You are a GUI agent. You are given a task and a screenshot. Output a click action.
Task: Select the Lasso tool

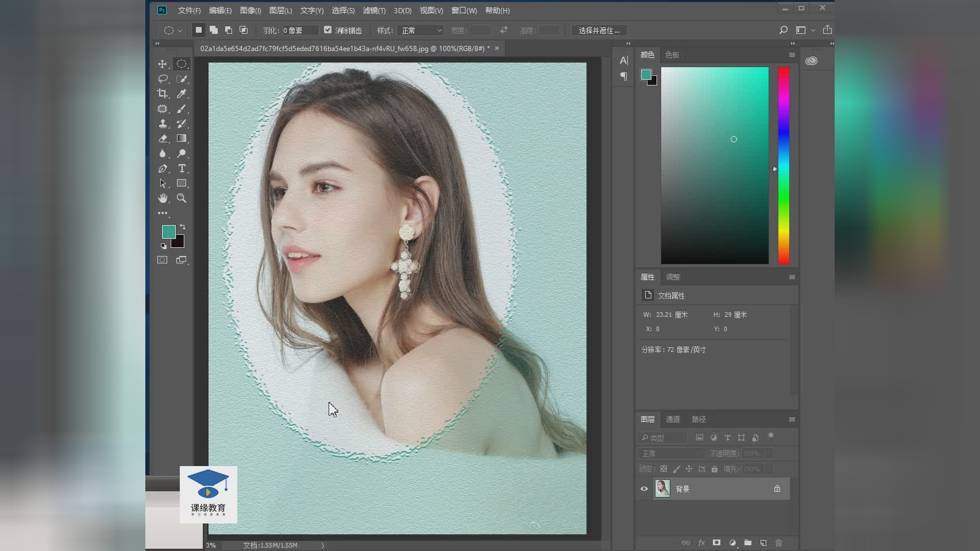163,79
